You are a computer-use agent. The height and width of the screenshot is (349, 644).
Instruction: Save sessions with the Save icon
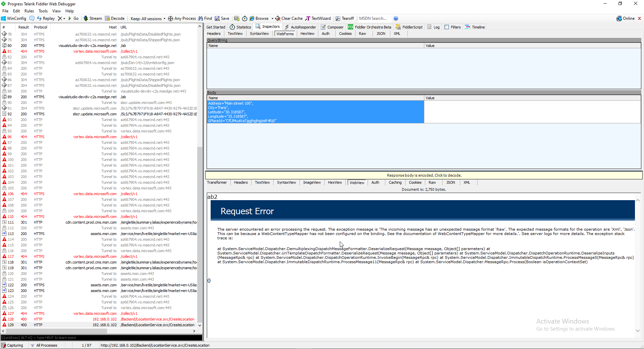222,18
